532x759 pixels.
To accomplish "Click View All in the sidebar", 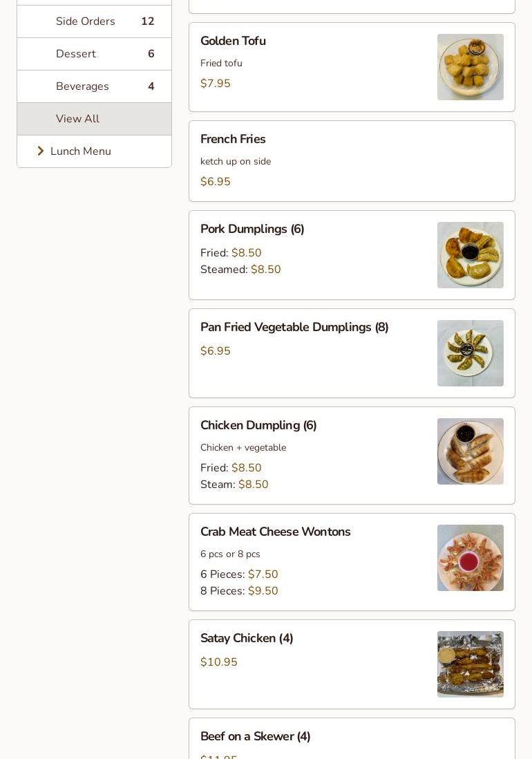I will (x=77, y=119).
